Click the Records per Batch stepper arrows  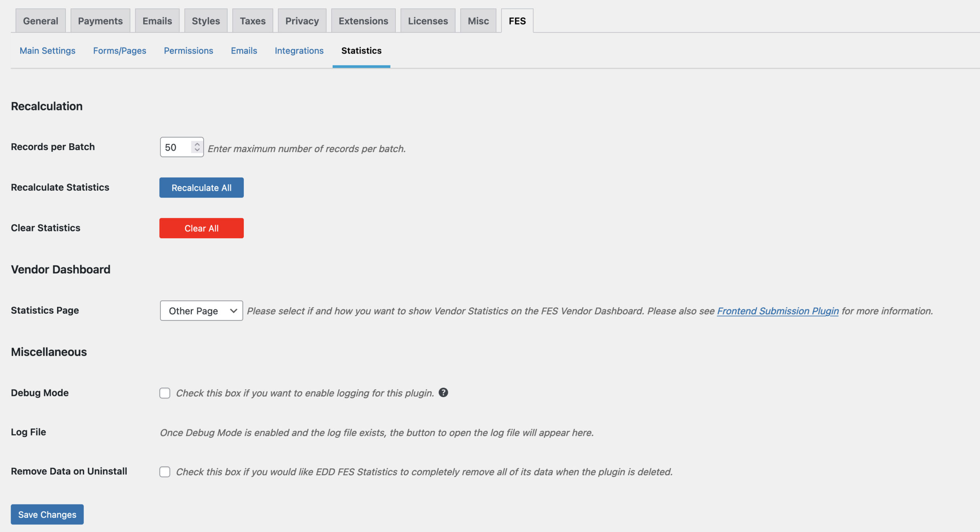tap(197, 147)
